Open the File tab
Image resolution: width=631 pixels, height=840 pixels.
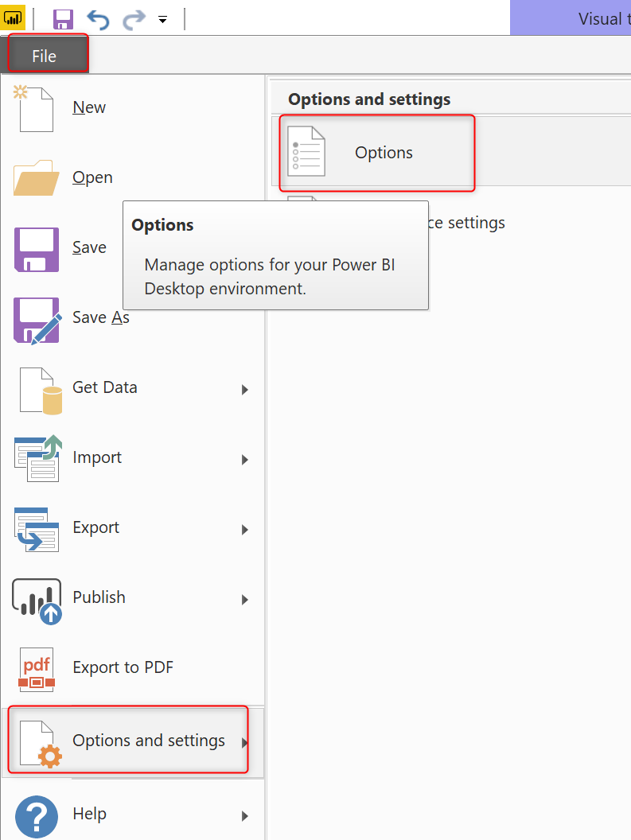(x=45, y=56)
